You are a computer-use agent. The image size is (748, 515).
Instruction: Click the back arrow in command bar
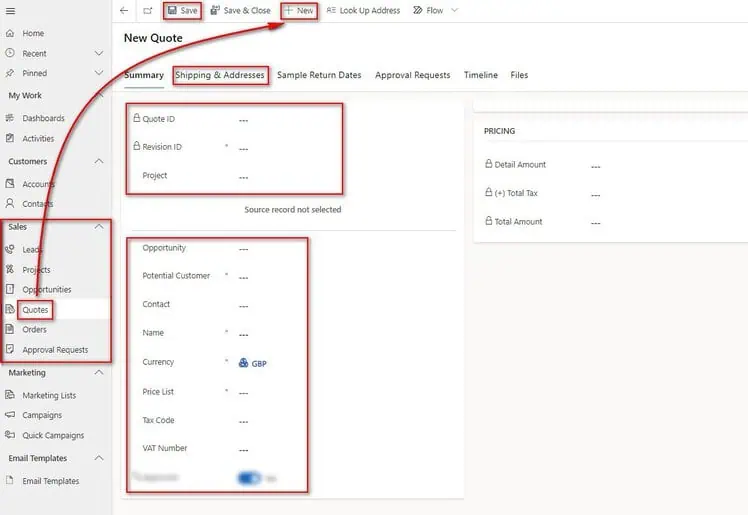pos(124,10)
